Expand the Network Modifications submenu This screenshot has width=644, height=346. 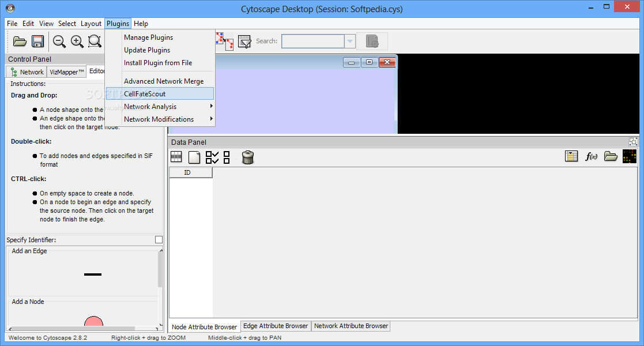tap(160, 119)
